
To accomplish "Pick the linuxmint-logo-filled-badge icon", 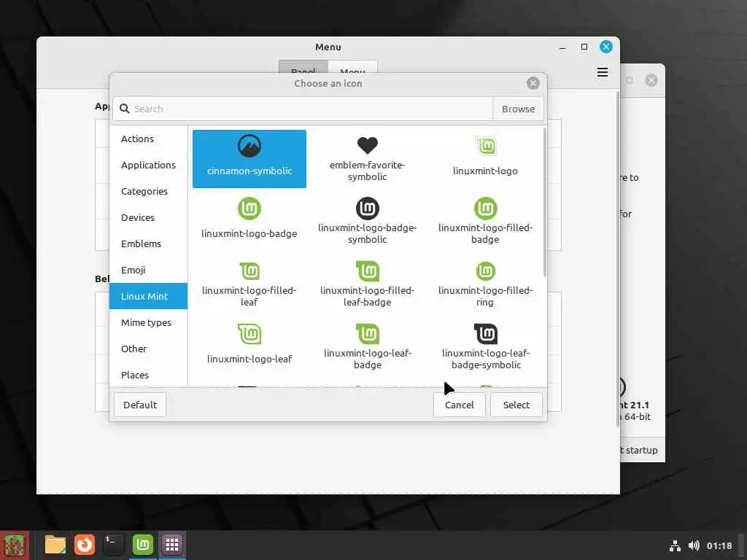I will pos(485,222).
